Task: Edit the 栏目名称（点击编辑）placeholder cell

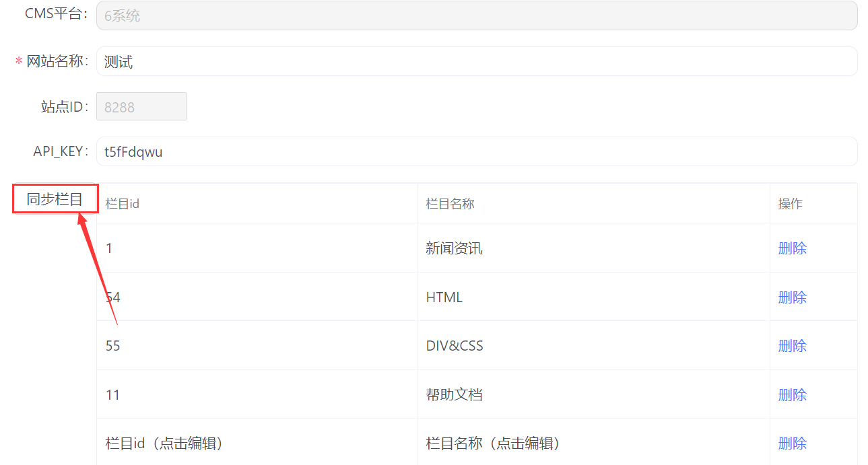Action: pyautogui.click(x=493, y=443)
